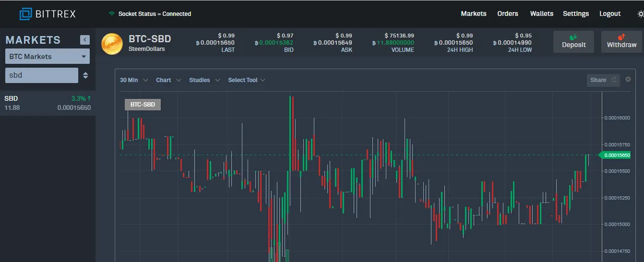This screenshot has height=262, width=644.
Task: Click Logout
Action: (x=610, y=14)
